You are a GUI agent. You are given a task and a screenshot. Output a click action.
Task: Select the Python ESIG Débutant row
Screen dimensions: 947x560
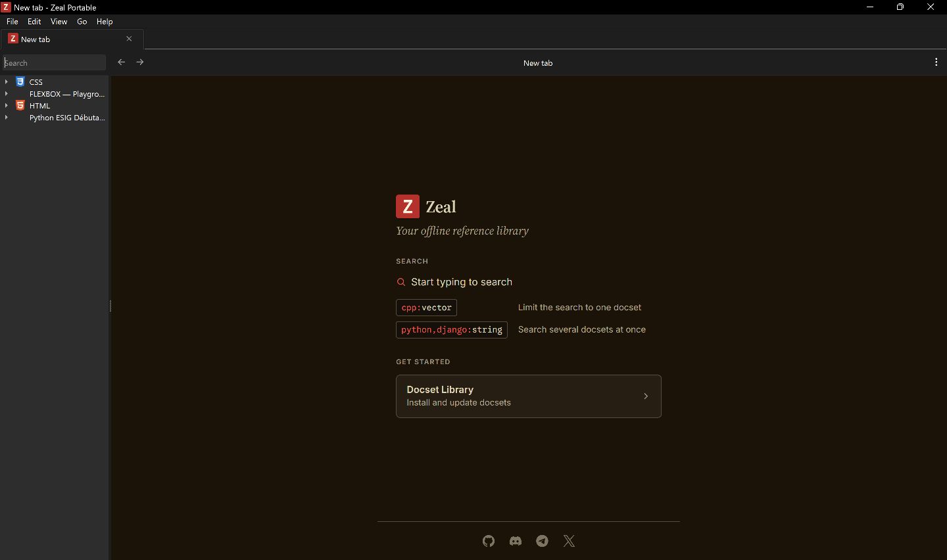click(x=54, y=118)
